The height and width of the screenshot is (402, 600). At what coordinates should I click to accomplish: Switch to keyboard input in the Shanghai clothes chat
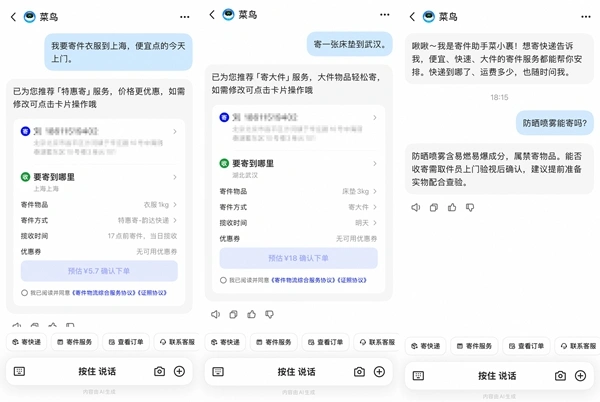pos(19,371)
